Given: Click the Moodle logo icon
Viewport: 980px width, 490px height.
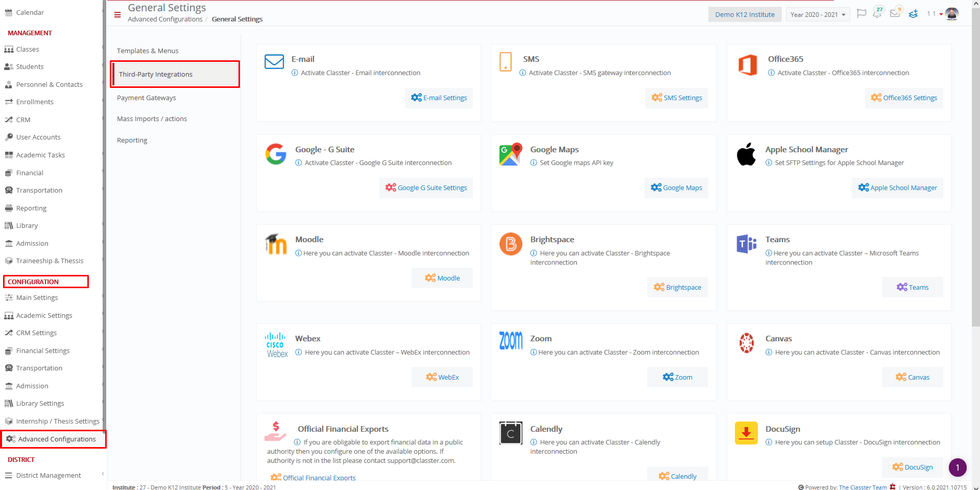Looking at the screenshot, I should [x=276, y=244].
